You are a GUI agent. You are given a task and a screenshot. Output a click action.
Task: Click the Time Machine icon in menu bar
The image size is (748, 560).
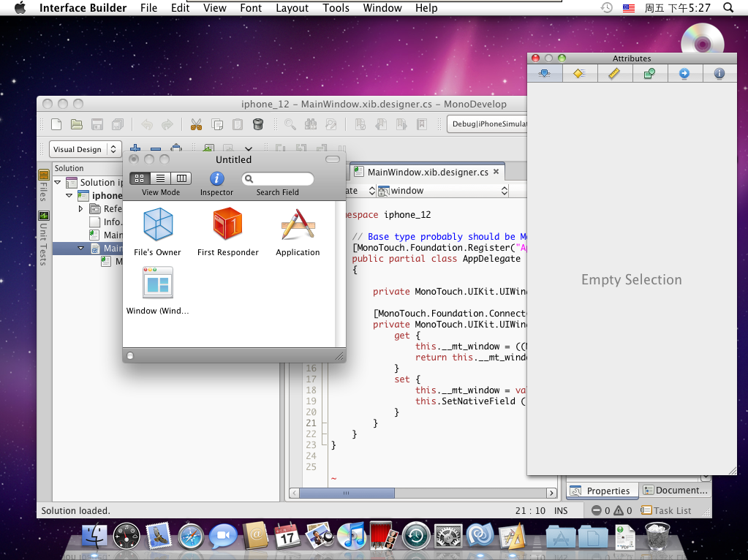click(x=606, y=7)
